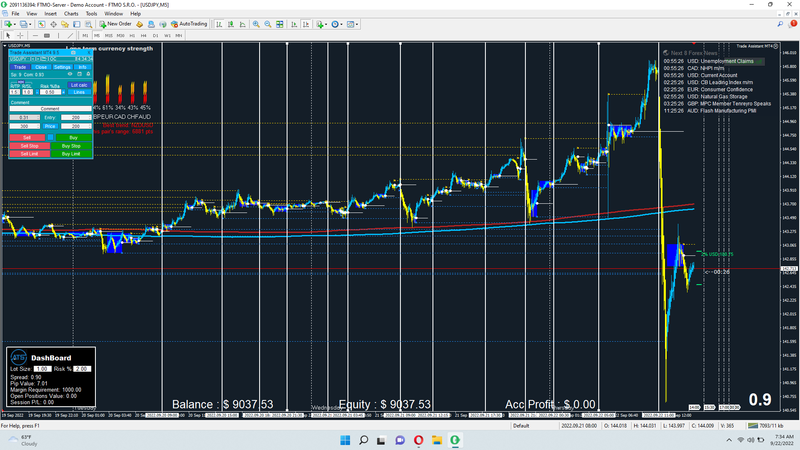Screen dimensions: 800x450
Task: Open the Settings tab in Trade Assistant
Action: [62, 67]
